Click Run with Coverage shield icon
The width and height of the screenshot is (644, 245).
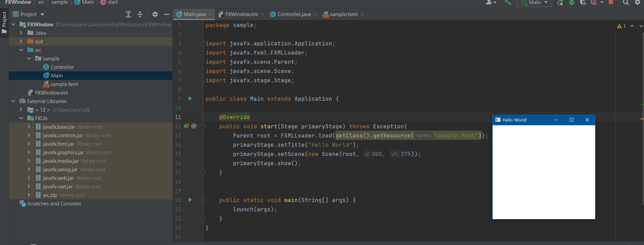coord(583,2)
